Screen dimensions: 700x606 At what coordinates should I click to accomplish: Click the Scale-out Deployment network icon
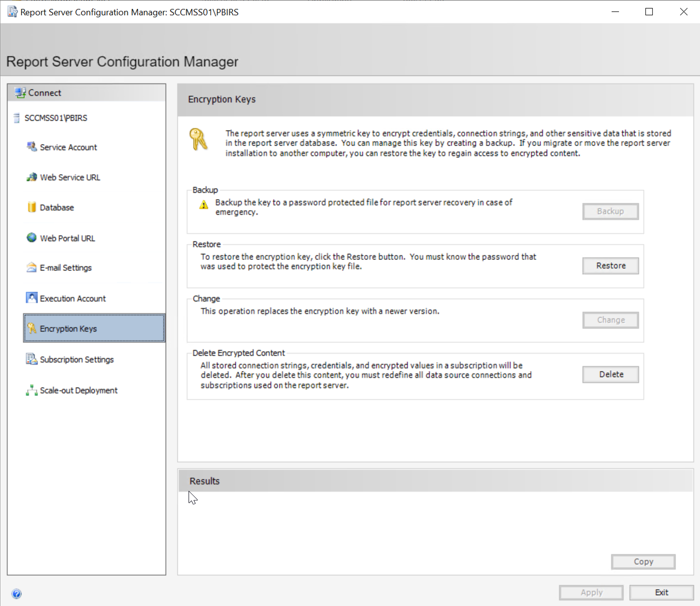31,390
